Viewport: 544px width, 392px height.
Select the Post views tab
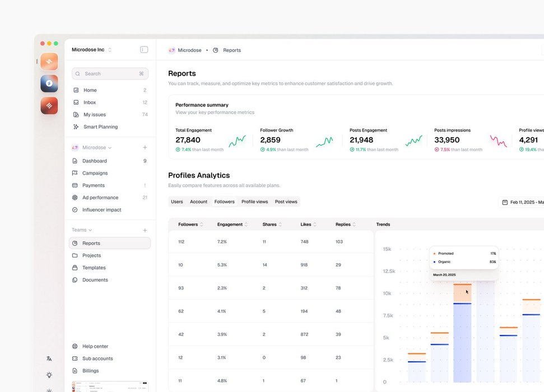[286, 202]
